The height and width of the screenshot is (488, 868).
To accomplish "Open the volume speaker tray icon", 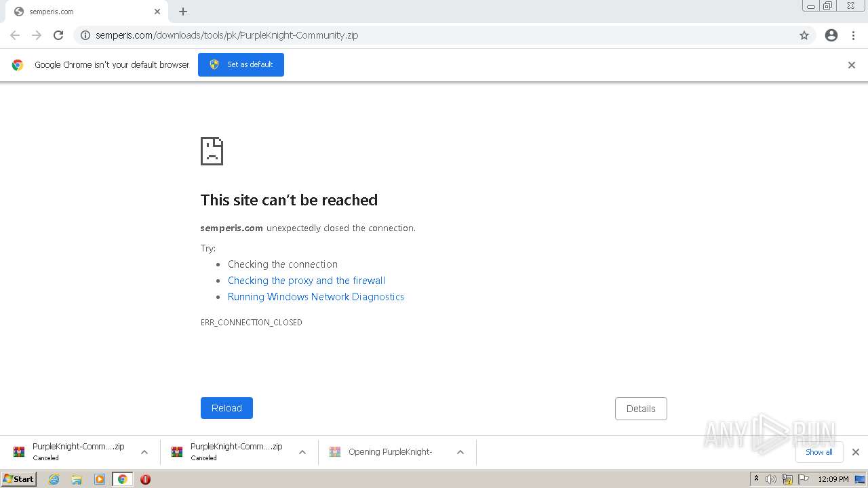I will pyautogui.click(x=771, y=479).
